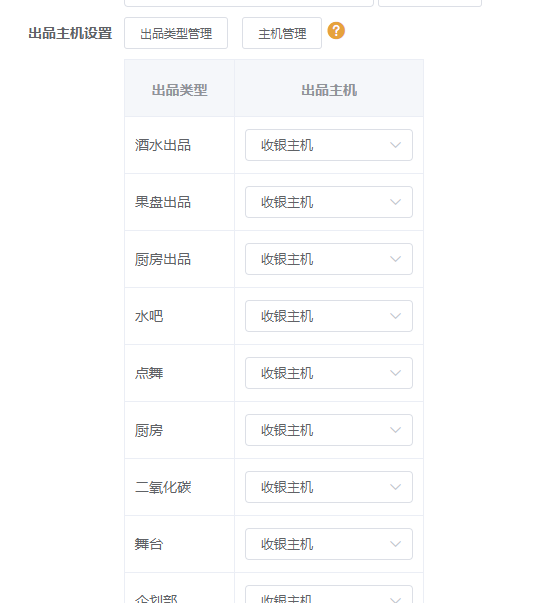
Task: Expand host dropdown for 水吧
Action: pyautogui.click(x=329, y=316)
